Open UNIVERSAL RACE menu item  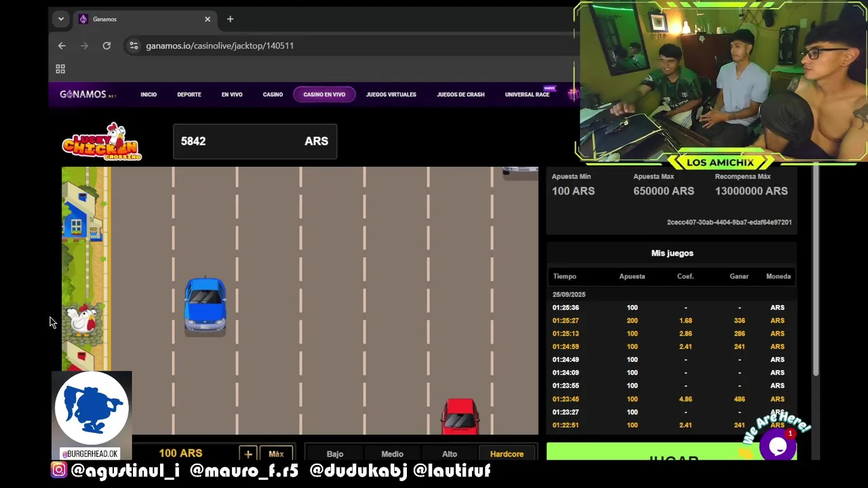point(527,94)
